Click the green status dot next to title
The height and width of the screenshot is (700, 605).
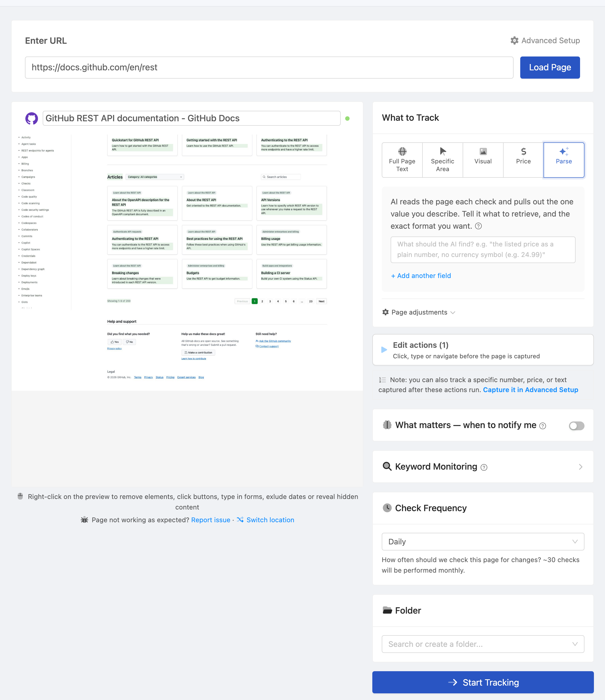(347, 118)
